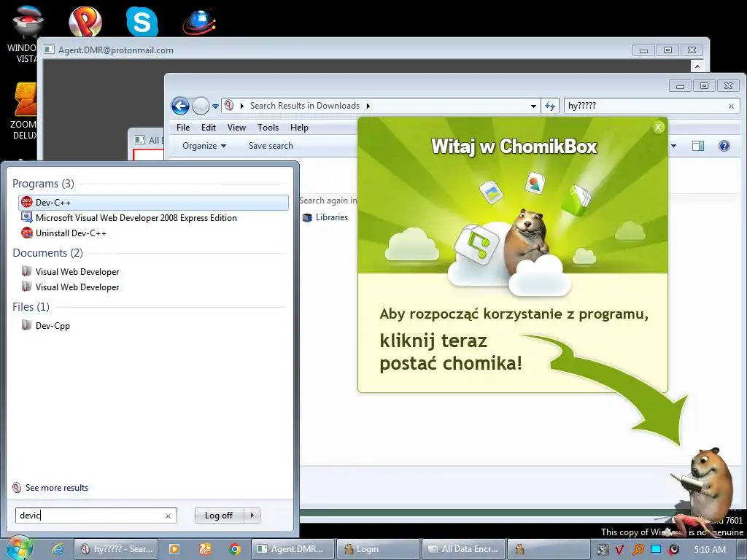Open the globe desktop shortcut
The height and width of the screenshot is (560, 747).
pyautogui.click(x=199, y=23)
